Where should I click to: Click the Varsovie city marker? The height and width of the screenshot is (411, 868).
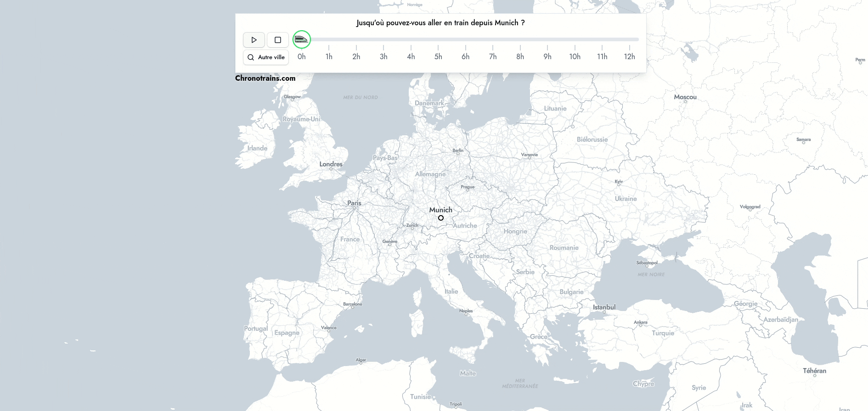(529, 155)
